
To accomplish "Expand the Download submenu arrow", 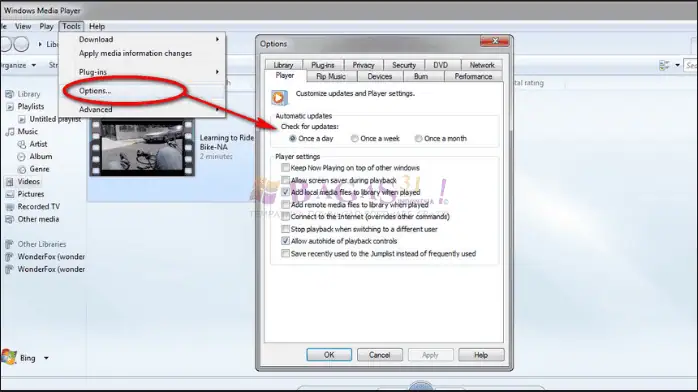I will tap(217, 40).
